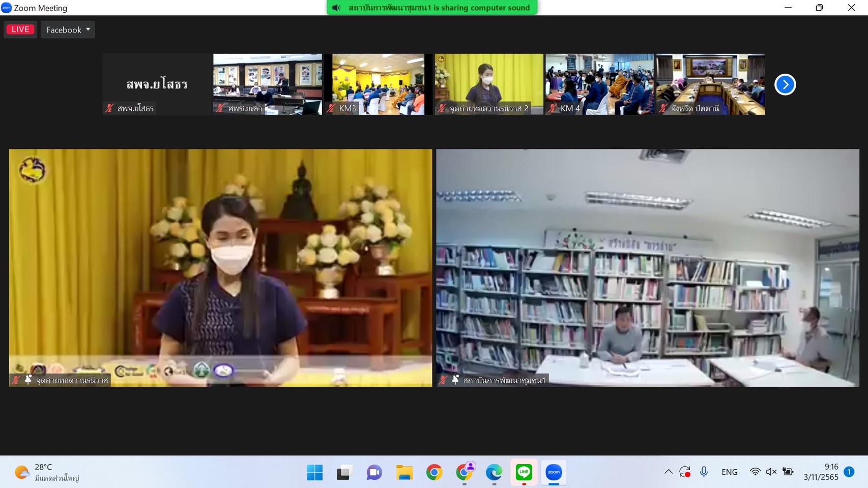Open File Explorer from the taskbar
868x488 pixels.
pos(404,472)
